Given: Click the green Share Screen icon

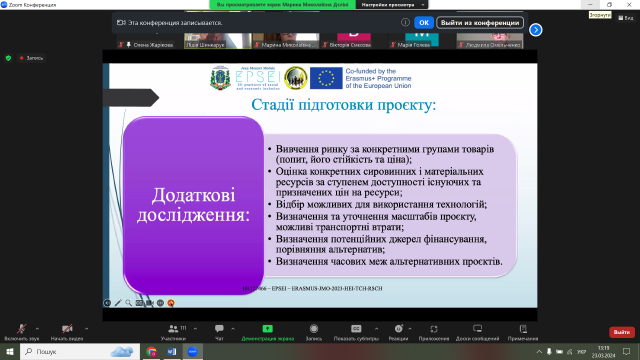Looking at the screenshot, I should [267, 329].
